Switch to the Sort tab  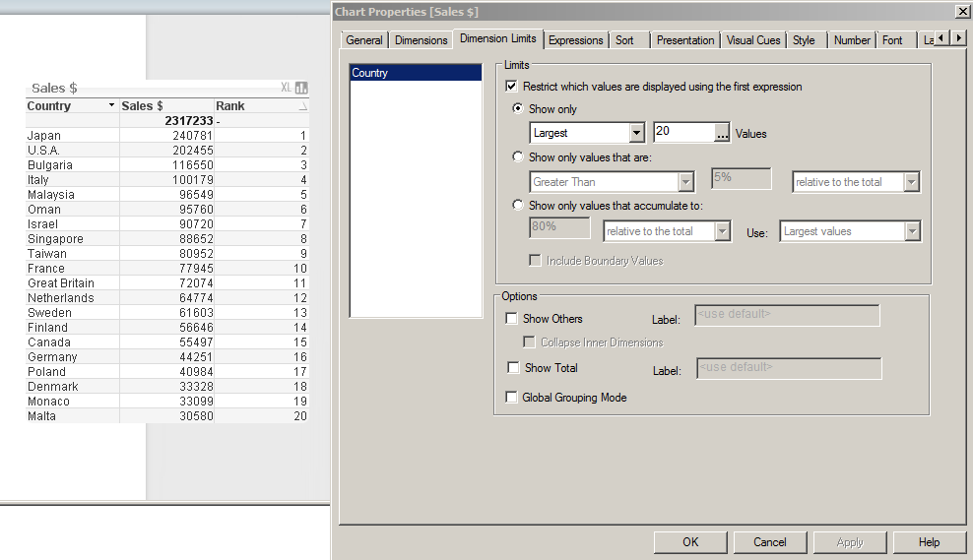[625, 40]
